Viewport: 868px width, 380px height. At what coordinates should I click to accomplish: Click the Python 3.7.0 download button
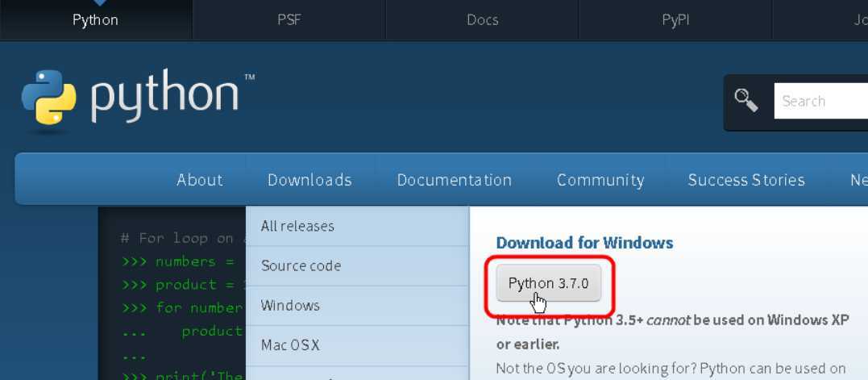click(x=549, y=283)
